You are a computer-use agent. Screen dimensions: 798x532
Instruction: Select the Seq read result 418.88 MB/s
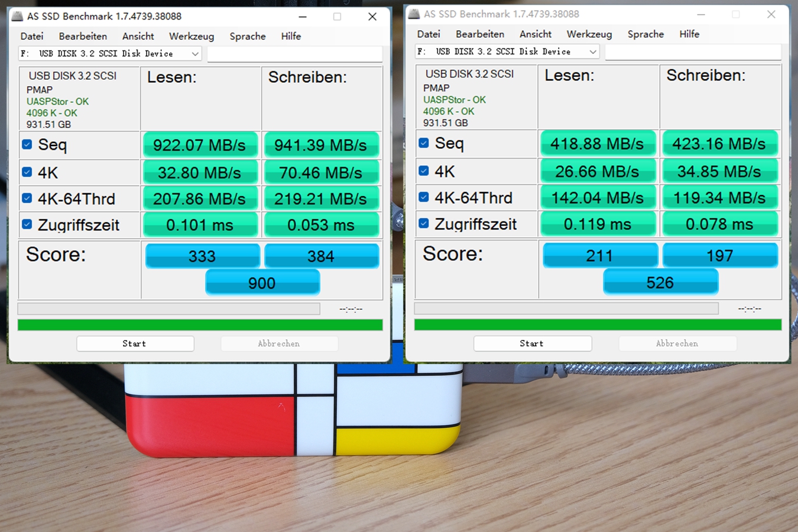598,144
